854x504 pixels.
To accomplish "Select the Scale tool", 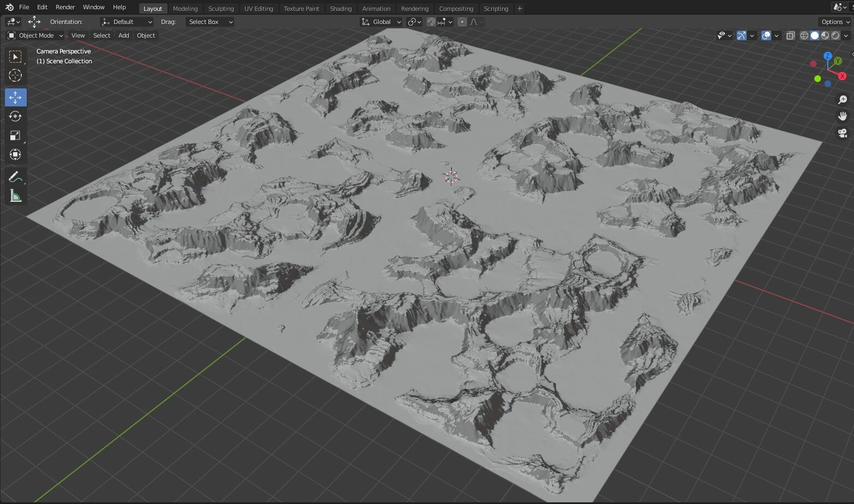I will coord(15,135).
